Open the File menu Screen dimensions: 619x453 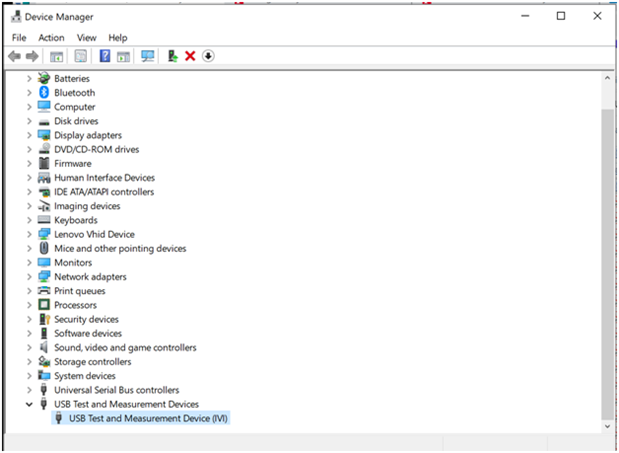tap(19, 38)
